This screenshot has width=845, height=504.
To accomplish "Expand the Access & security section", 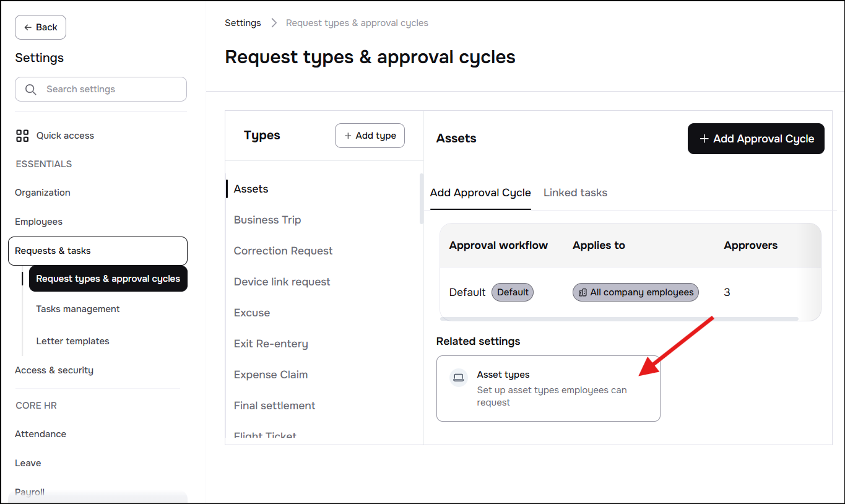I will [54, 370].
